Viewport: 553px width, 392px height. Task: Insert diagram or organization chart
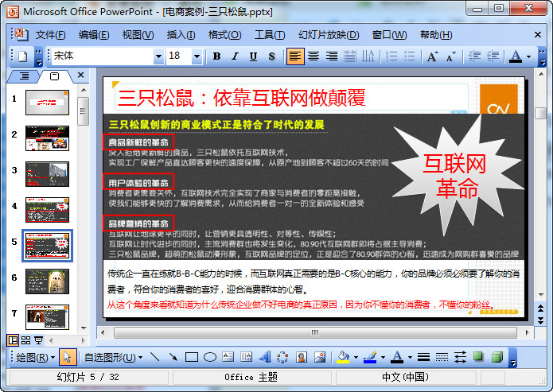(282, 357)
